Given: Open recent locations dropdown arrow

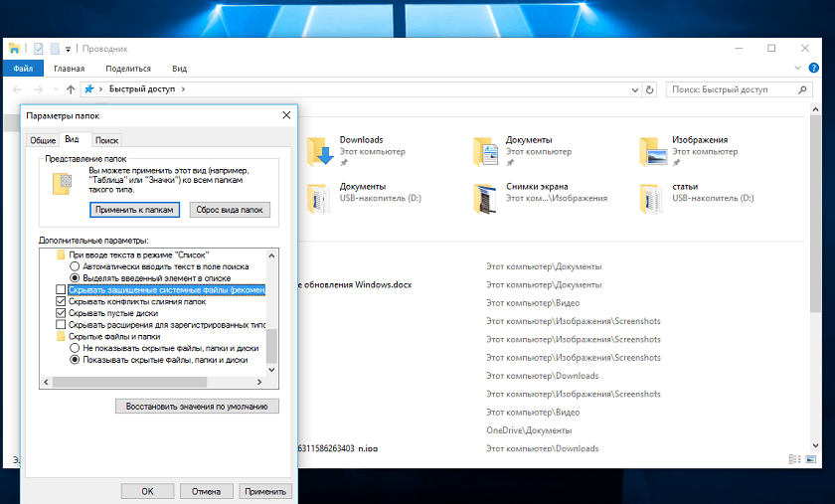Looking at the screenshot, I should (56, 89).
